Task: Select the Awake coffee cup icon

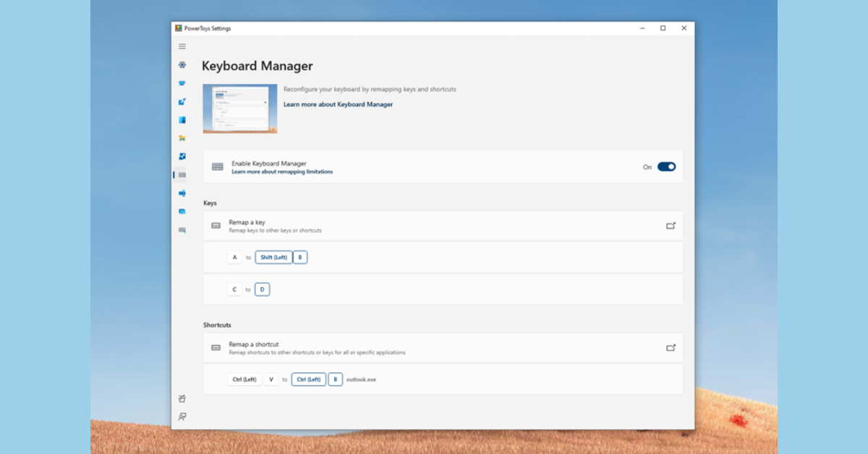Action: [x=182, y=83]
